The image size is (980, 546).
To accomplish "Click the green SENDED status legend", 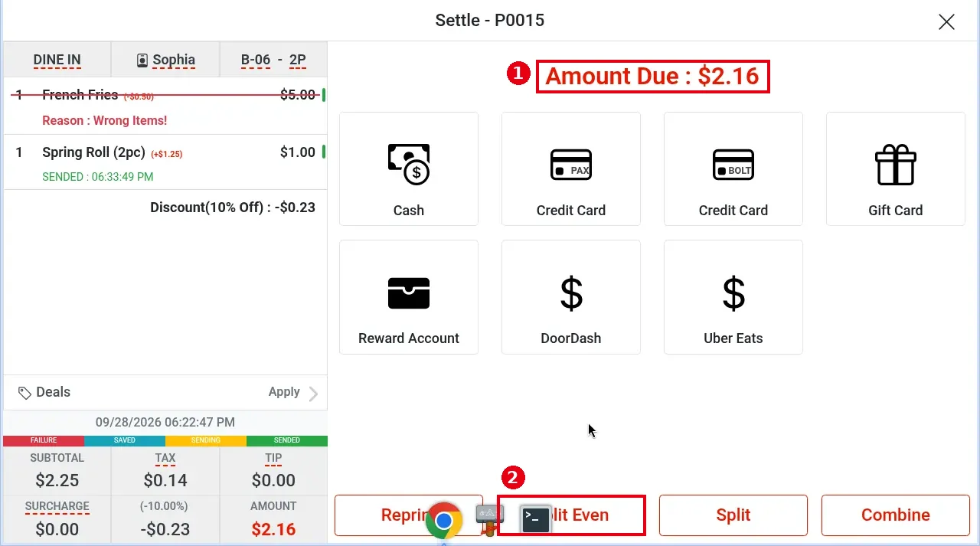I will click(287, 440).
